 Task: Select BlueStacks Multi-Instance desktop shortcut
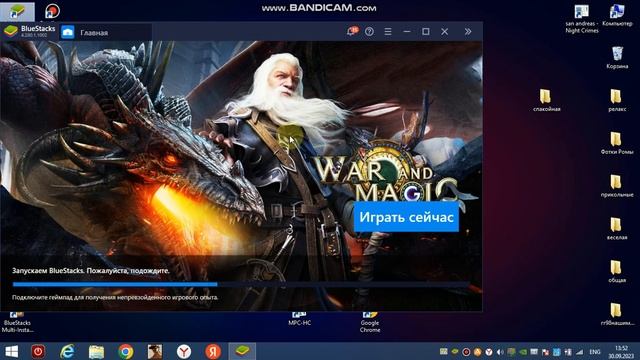[17, 322]
